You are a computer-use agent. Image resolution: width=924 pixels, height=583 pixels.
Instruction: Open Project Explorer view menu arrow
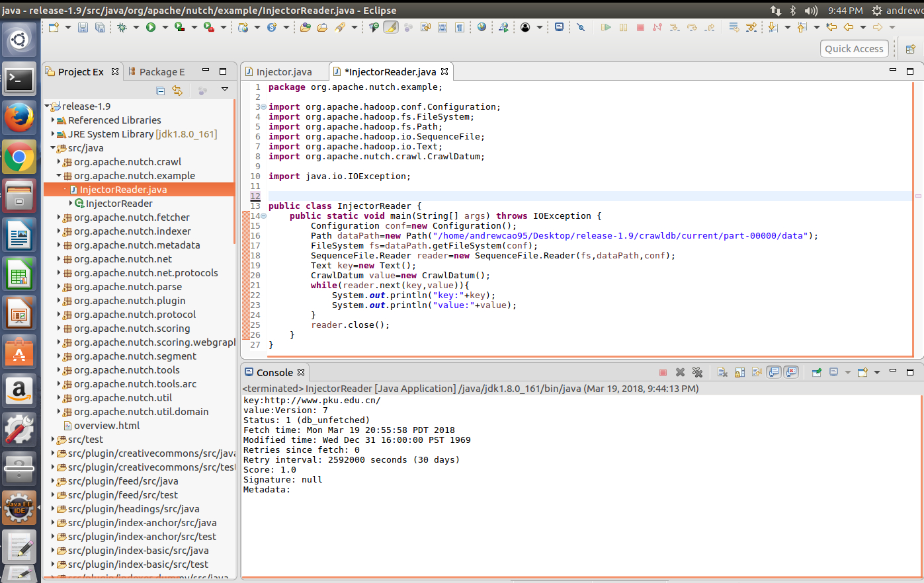(225, 89)
